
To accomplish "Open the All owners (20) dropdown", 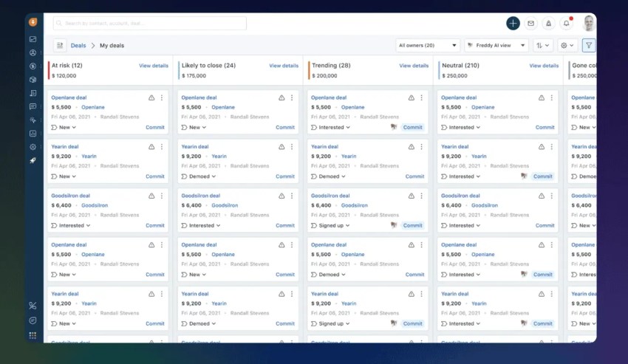I will tap(427, 45).
